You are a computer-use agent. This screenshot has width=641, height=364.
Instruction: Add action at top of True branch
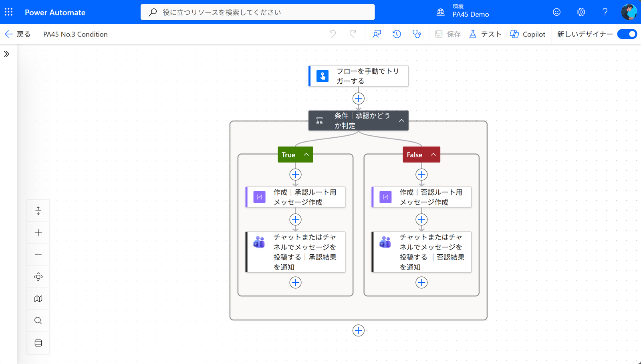[296, 175]
